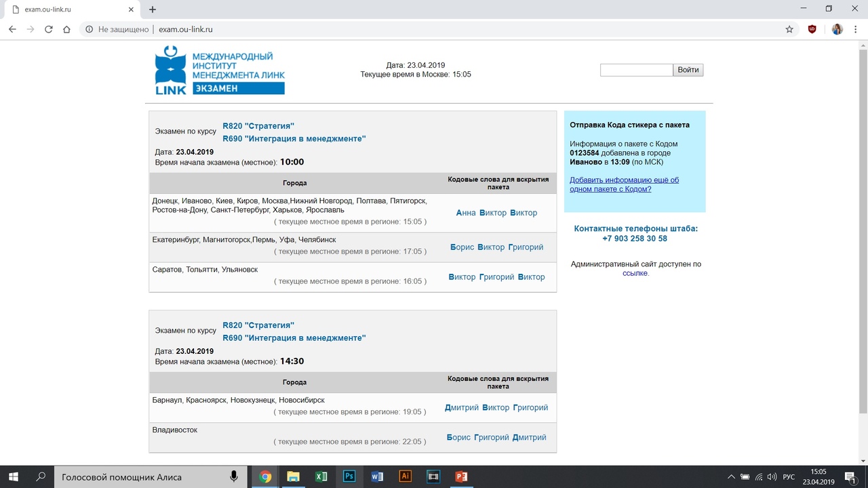Open Excel from the taskbar
The width and height of the screenshot is (868, 488).
(x=321, y=476)
